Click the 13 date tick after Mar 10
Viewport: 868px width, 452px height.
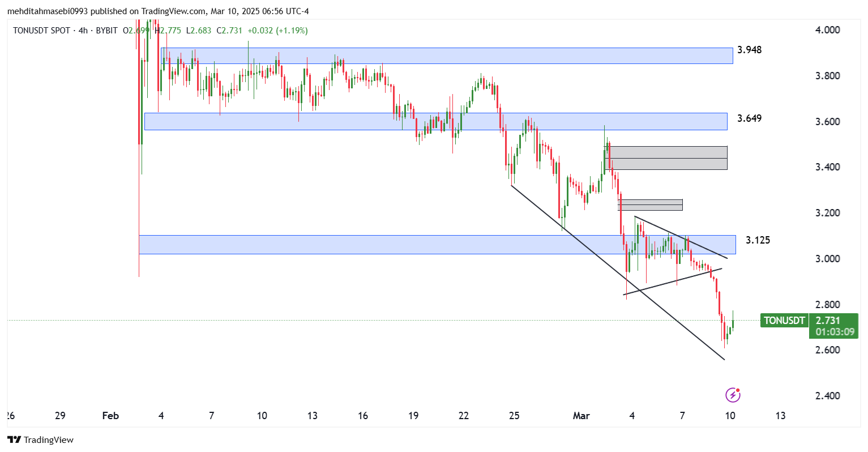[780, 416]
